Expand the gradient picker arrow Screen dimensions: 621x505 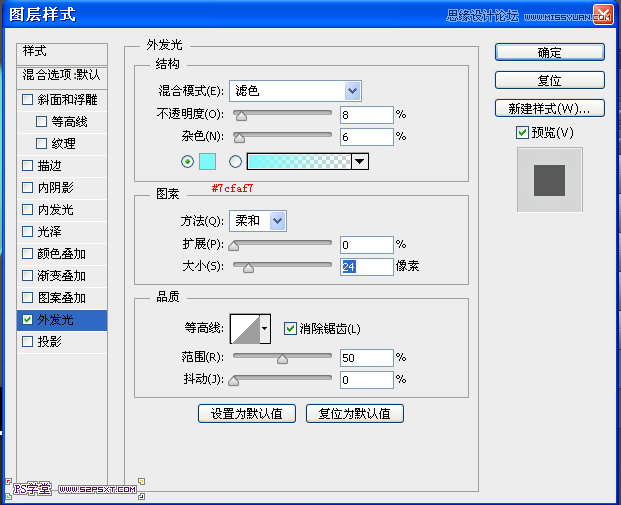pyautogui.click(x=360, y=162)
